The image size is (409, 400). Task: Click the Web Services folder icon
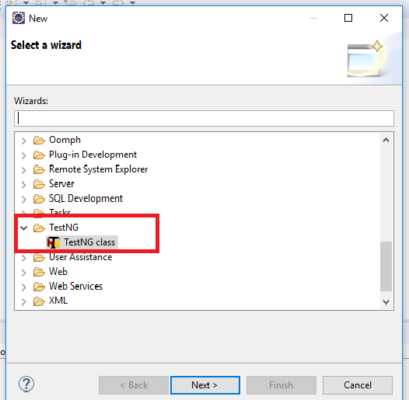[x=39, y=287]
